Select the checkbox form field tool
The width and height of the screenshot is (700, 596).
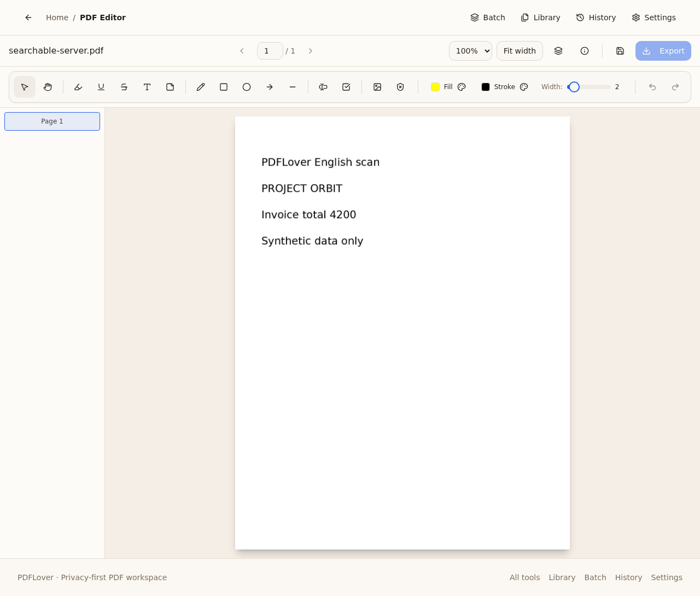(346, 87)
